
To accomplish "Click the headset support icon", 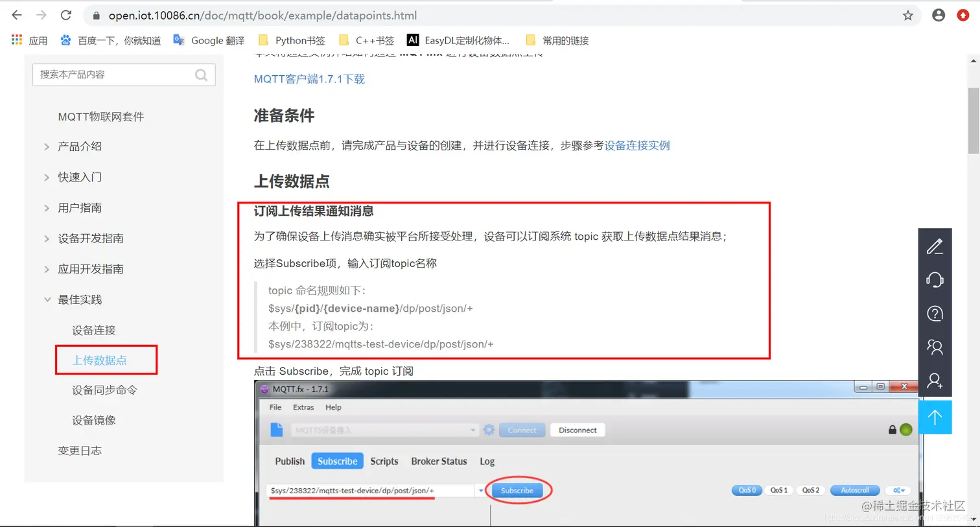I will click(935, 280).
